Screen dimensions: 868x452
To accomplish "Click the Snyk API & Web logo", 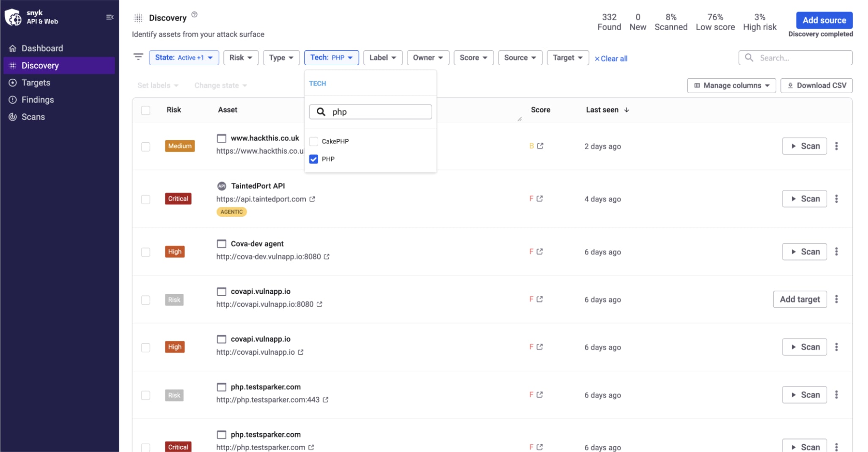I will coord(32,17).
